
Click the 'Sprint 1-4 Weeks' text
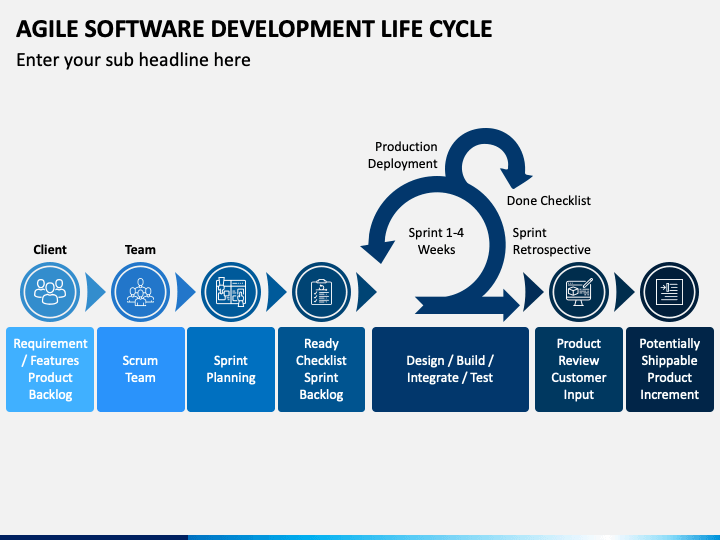click(x=436, y=241)
